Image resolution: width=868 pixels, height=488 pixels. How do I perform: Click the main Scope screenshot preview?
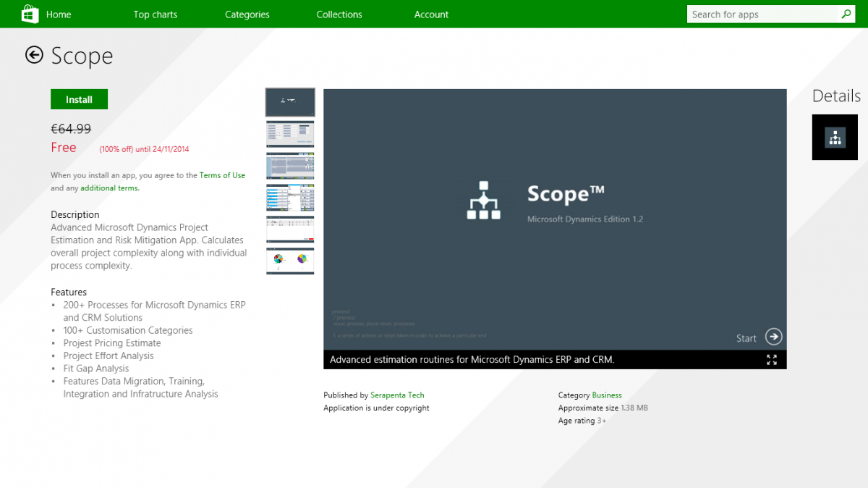click(x=555, y=219)
